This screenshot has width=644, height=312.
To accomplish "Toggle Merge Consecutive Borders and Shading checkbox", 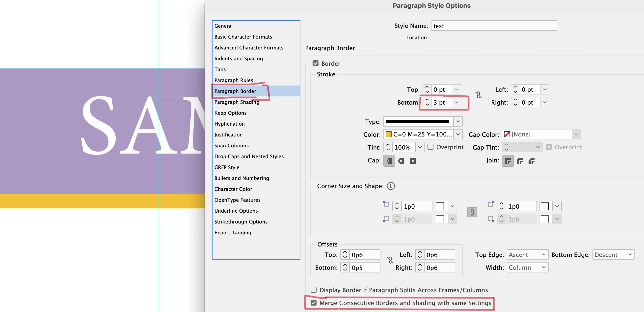I will [x=314, y=303].
